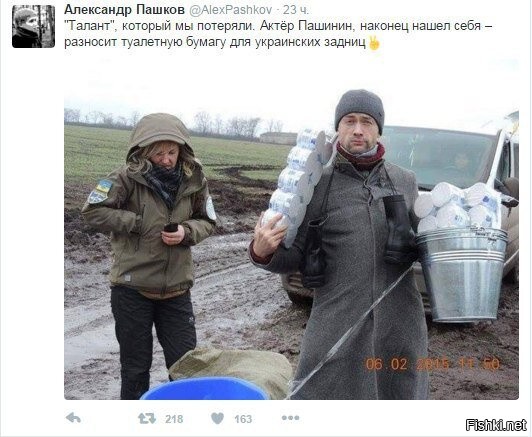Click the gray knit hat in the photo
This screenshot has width=532, height=437.
[x=360, y=110]
